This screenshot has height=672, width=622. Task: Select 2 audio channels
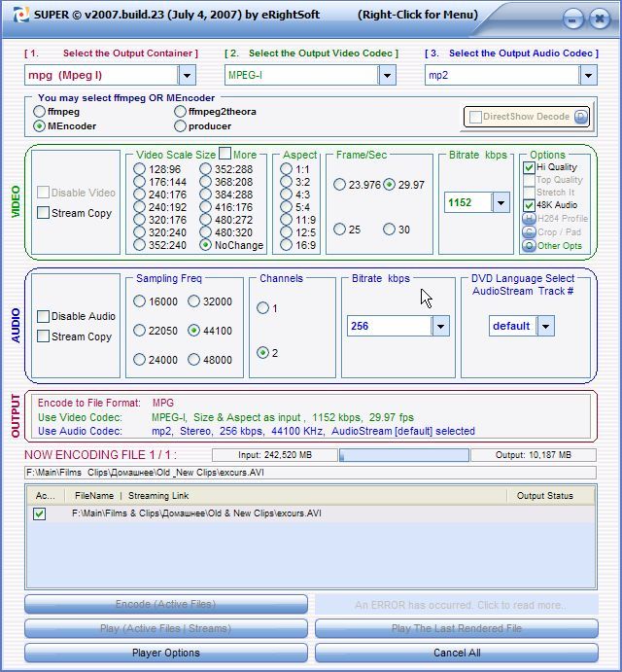(262, 353)
